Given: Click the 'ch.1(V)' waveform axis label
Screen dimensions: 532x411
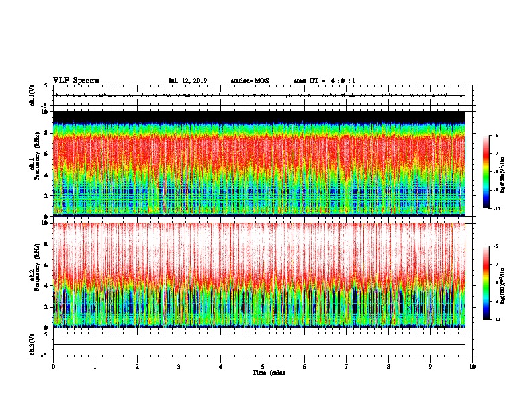Looking at the screenshot, I should tap(32, 95).
